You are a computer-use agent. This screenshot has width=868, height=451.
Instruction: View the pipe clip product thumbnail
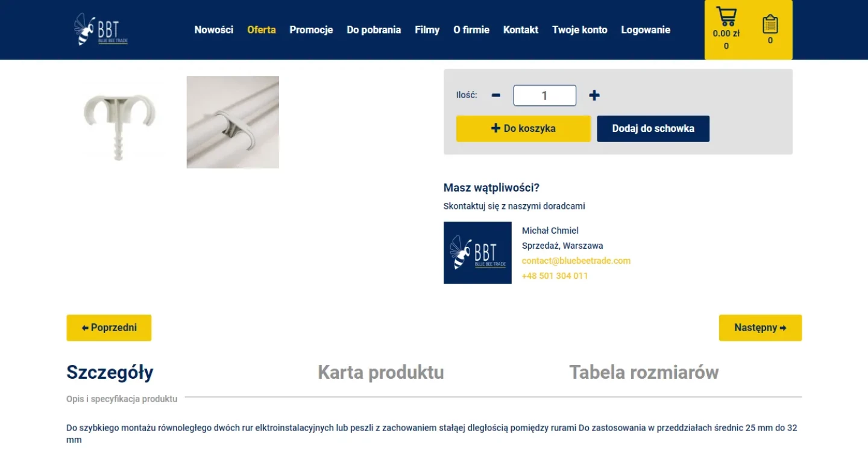[x=118, y=122]
